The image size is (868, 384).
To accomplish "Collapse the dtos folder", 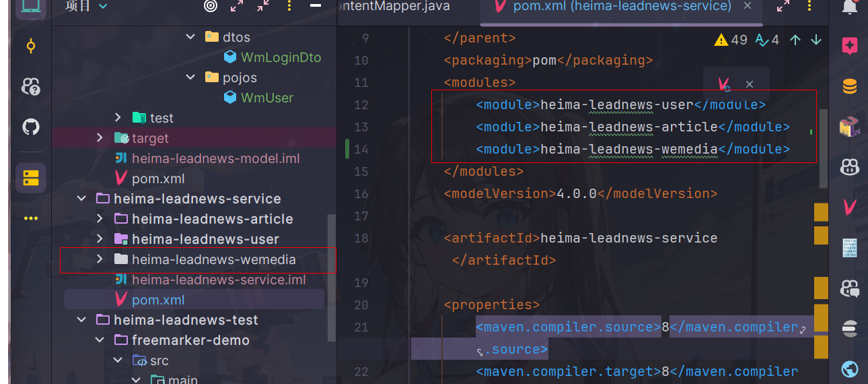I will coord(190,37).
